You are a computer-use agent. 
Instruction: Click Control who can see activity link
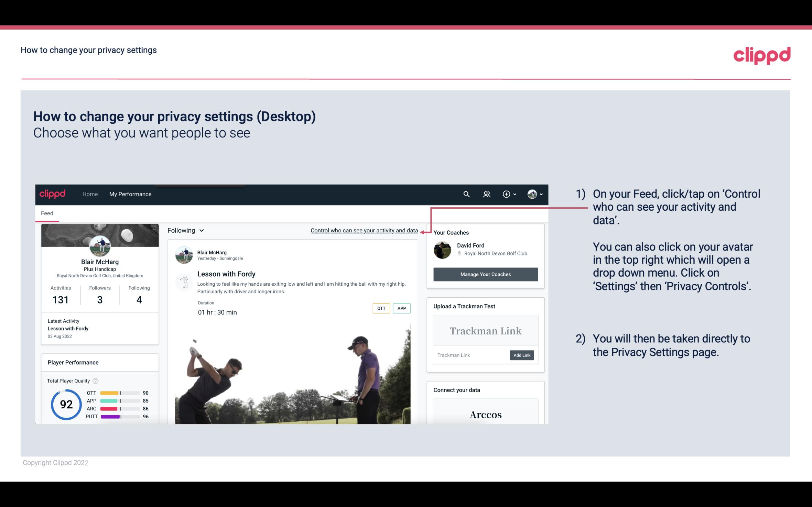tap(364, 230)
